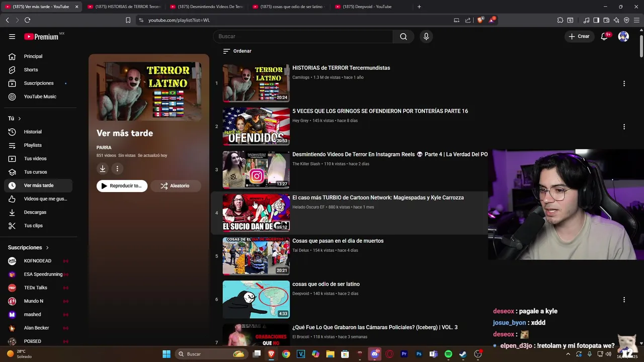The image size is (644, 362).
Task: Open Steam from the taskbar
Action: [463, 354]
